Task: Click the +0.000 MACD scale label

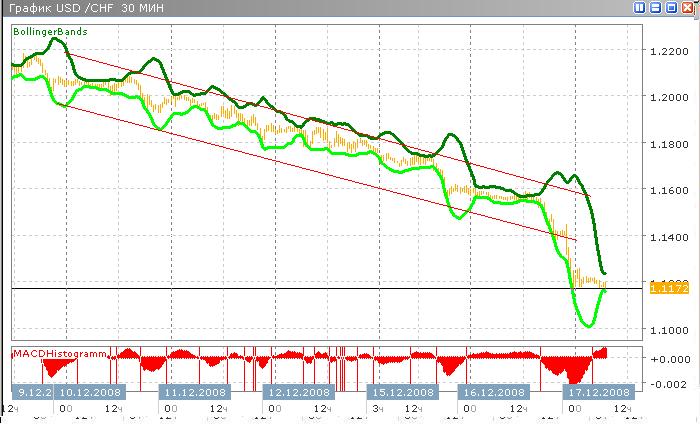Action: coord(667,358)
